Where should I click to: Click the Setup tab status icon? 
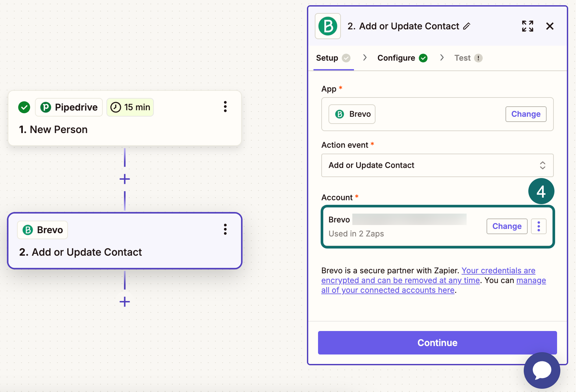coord(346,58)
